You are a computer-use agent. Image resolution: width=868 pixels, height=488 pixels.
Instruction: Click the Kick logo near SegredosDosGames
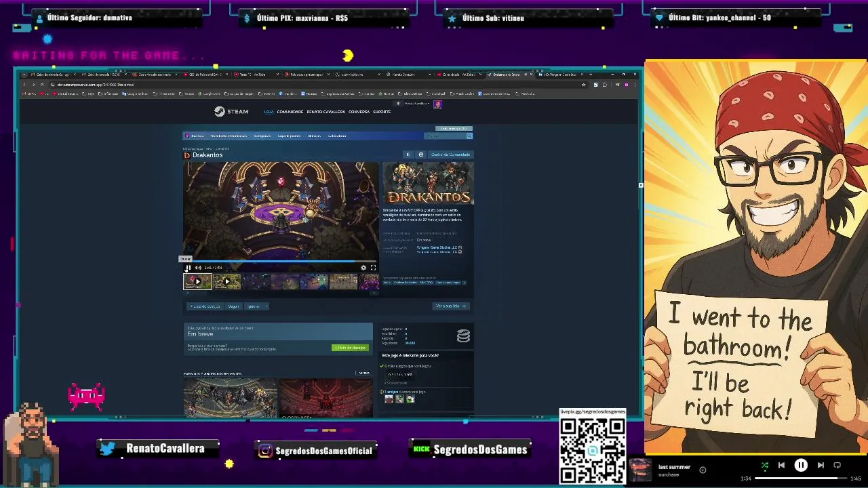click(x=422, y=449)
